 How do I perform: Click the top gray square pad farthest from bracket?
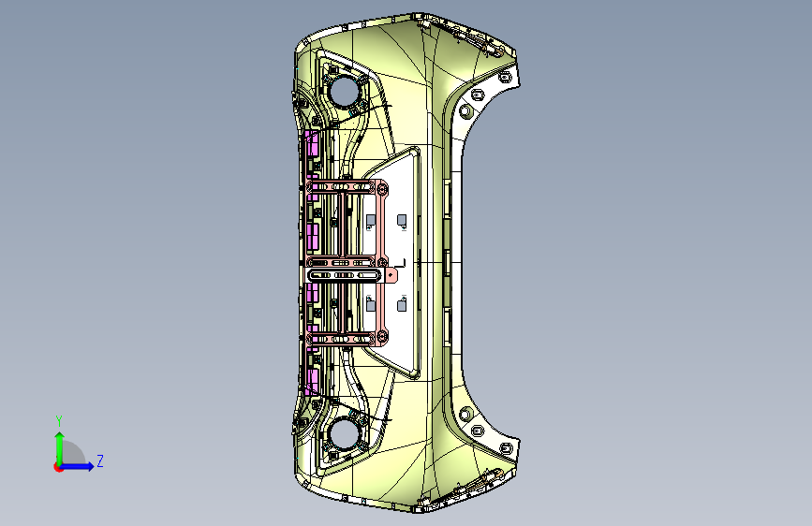tap(402, 221)
